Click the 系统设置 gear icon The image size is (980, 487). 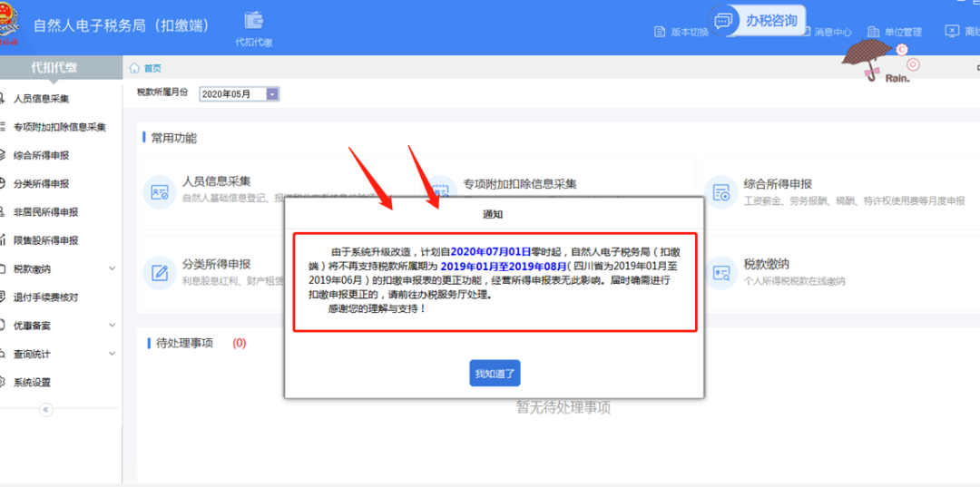point(3,382)
